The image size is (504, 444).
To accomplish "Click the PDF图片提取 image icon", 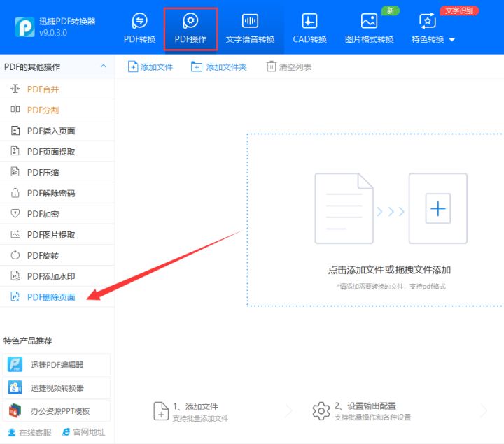I will 15,234.
